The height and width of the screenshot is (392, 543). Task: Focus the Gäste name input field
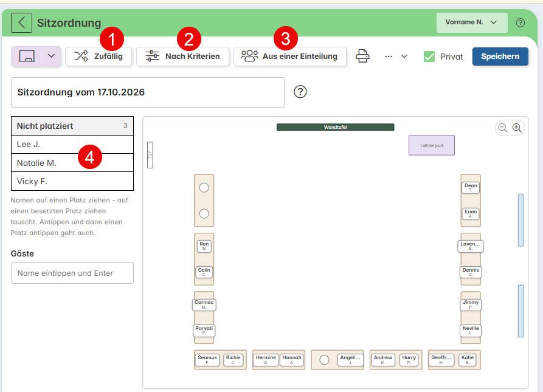[72, 273]
